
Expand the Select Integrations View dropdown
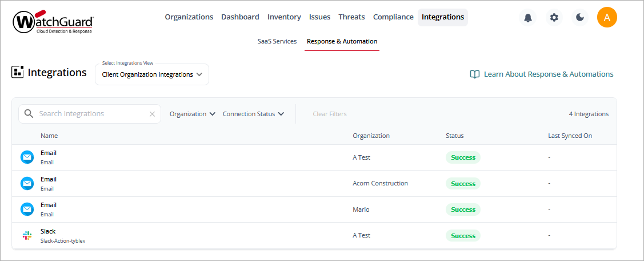coord(152,74)
